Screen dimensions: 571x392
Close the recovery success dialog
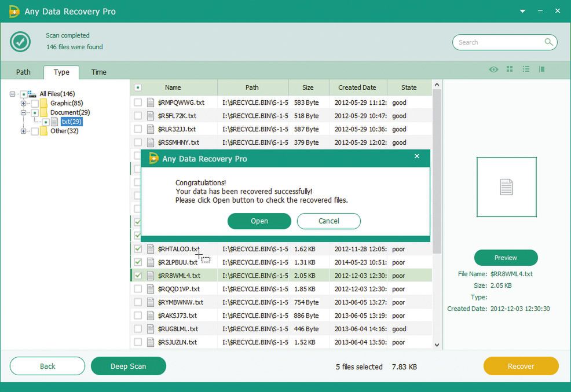point(417,156)
